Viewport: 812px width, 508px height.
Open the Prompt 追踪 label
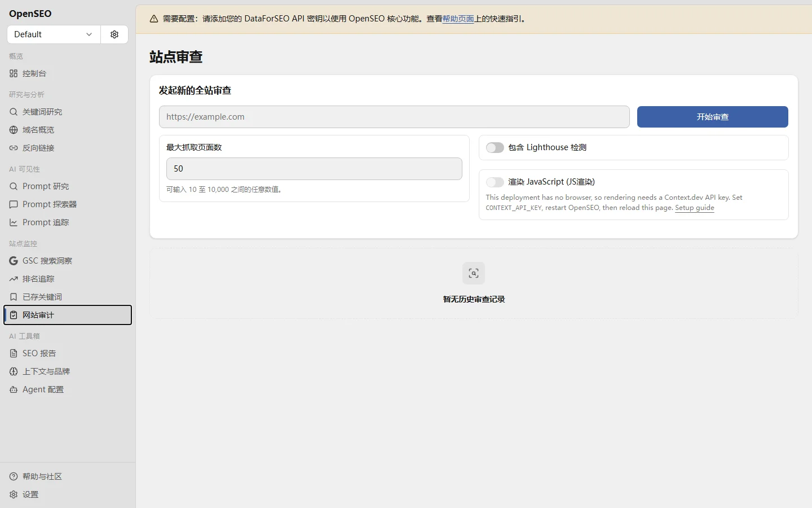click(46, 222)
